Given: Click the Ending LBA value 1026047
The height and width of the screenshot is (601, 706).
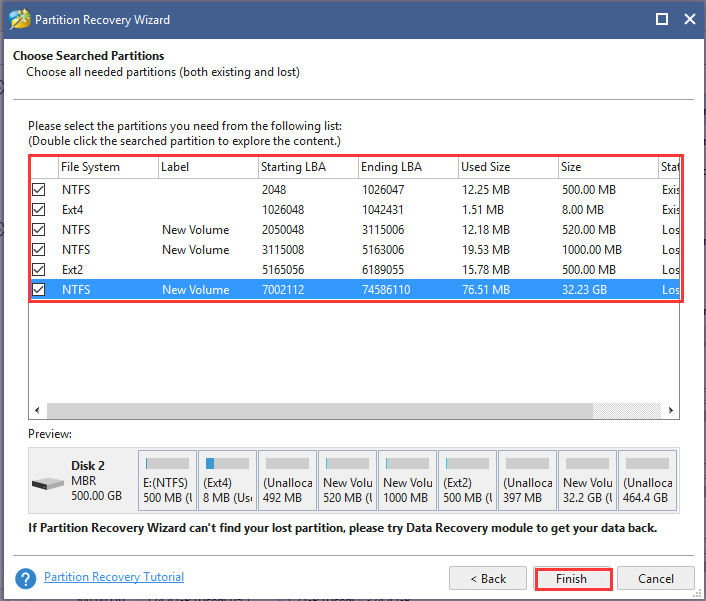Looking at the screenshot, I should (x=383, y=190).
